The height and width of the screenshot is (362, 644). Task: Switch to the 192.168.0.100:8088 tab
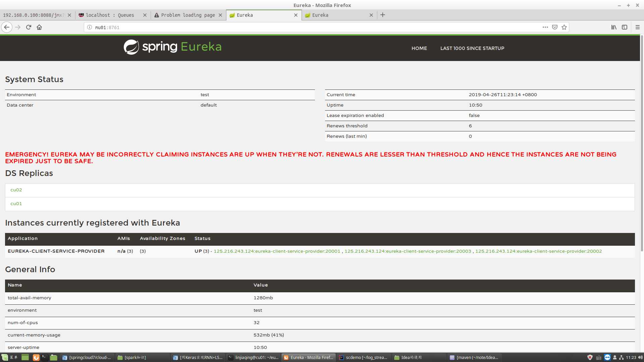34,15
